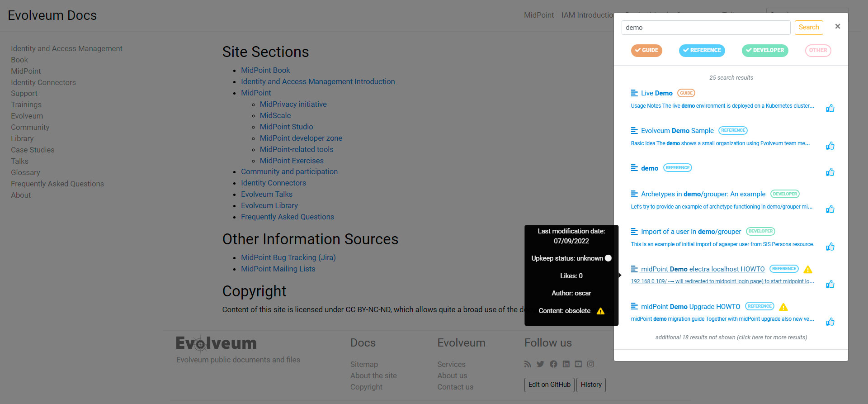
Task: Open IAM Introduction in top navigation
Action: tap(587, 15)
